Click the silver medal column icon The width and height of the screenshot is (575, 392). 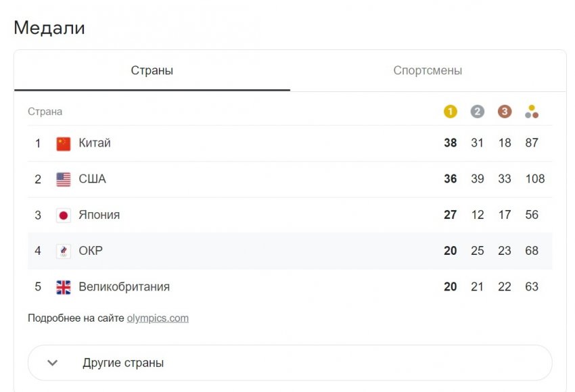[x=478, y=111]
